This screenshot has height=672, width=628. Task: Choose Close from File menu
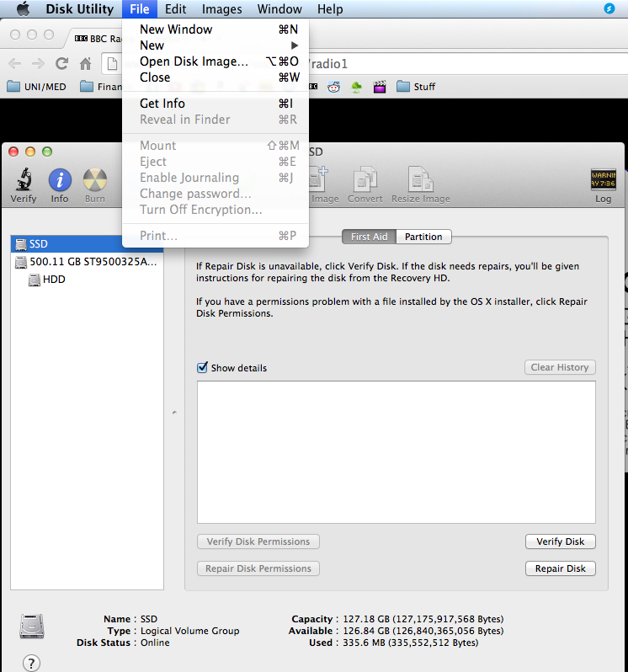pyautogui.click(x=216, y=77)
